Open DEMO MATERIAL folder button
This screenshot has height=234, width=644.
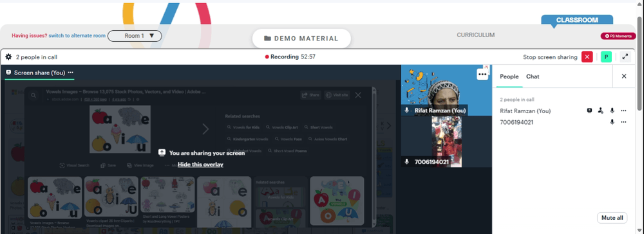point(301,39)
